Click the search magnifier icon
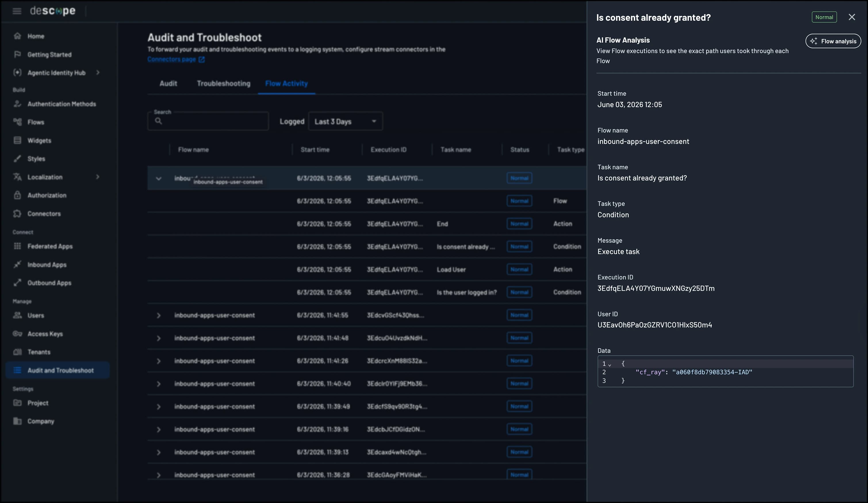Screen dimensions: 868x503 pos(158,121)
